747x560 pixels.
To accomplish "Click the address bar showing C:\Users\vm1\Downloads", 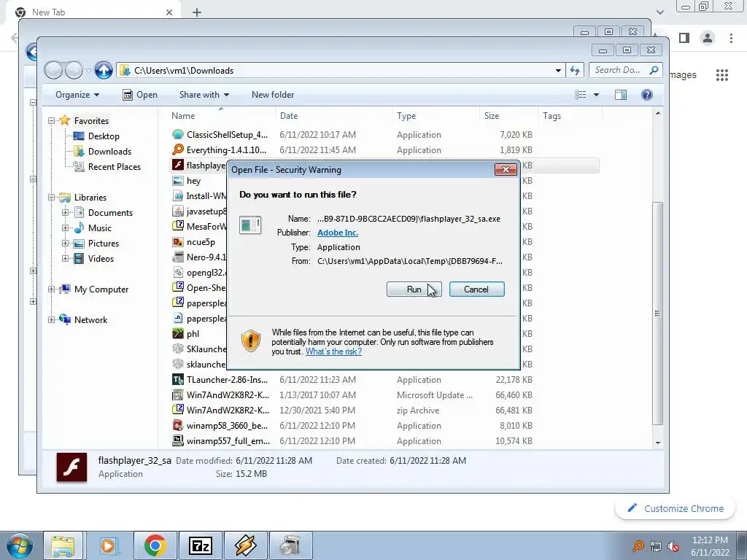I will (x=341, y=71).
